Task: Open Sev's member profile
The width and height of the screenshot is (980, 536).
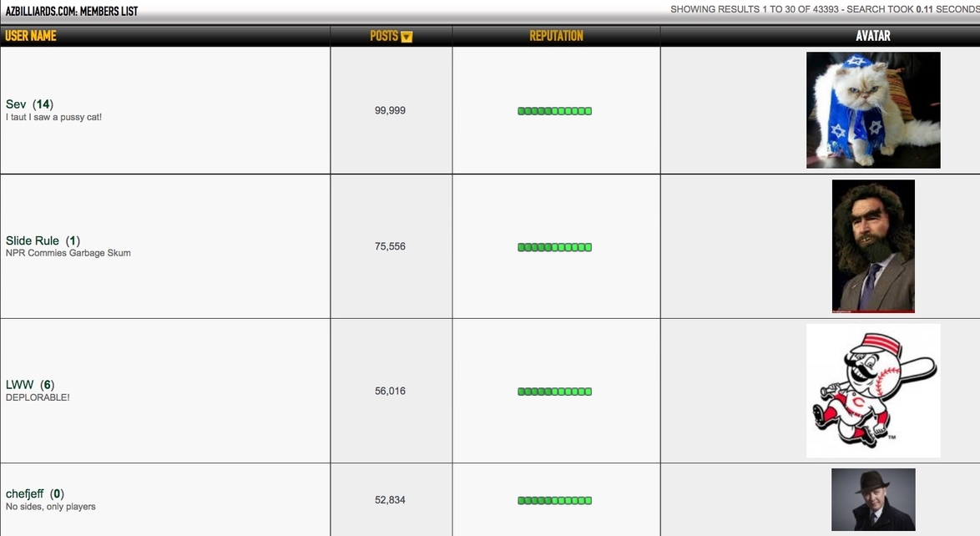Action: point(16,104)
